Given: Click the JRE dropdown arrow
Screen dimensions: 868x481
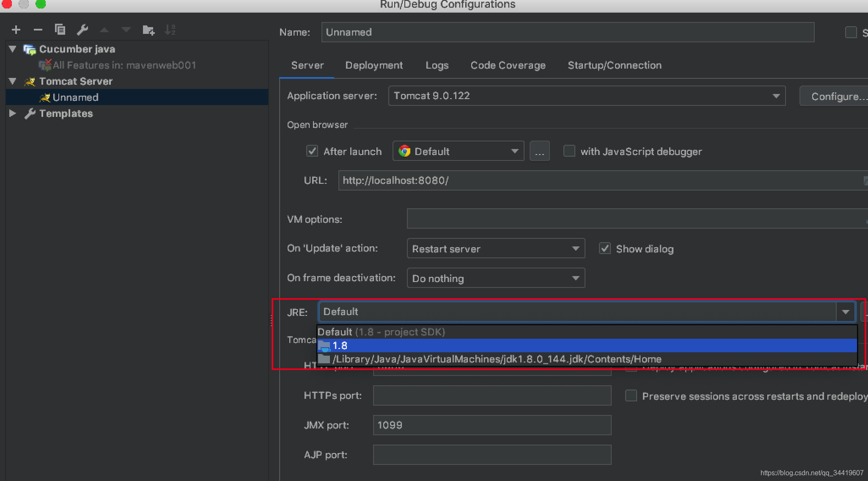Looking at the screenshot, I should (846, 312).
